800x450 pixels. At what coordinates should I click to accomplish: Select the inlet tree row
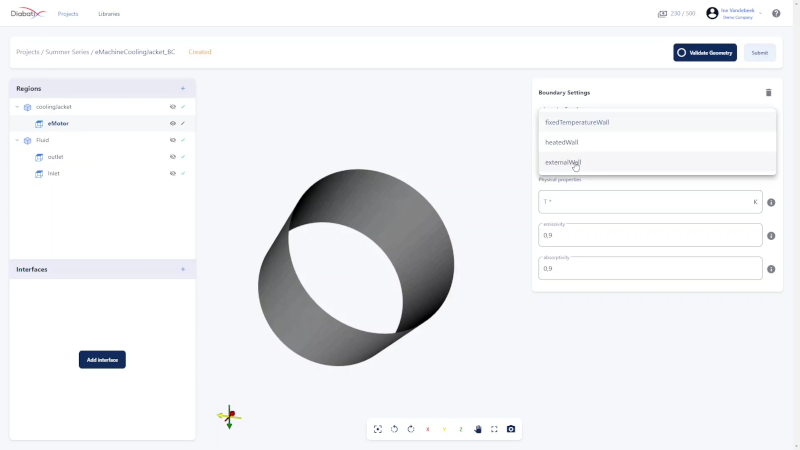[x=102, y=173]
